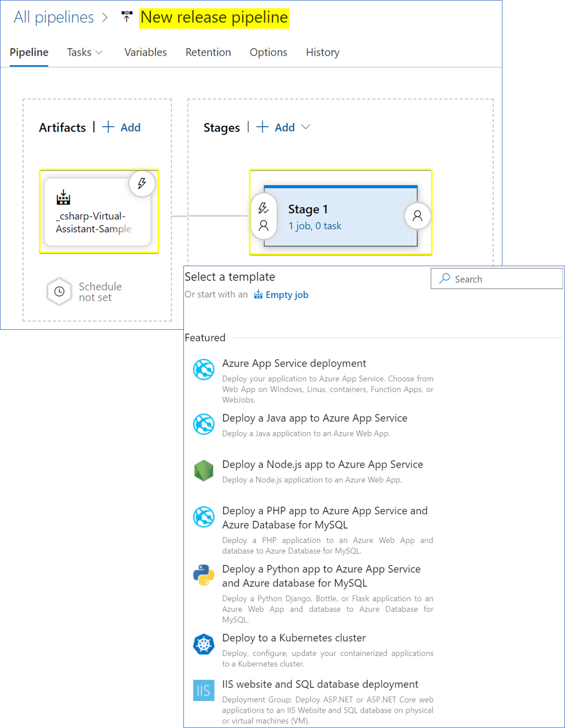Screen dimensions: 565x728
Task: Click the Stages section heading
Action: (222, 128)
